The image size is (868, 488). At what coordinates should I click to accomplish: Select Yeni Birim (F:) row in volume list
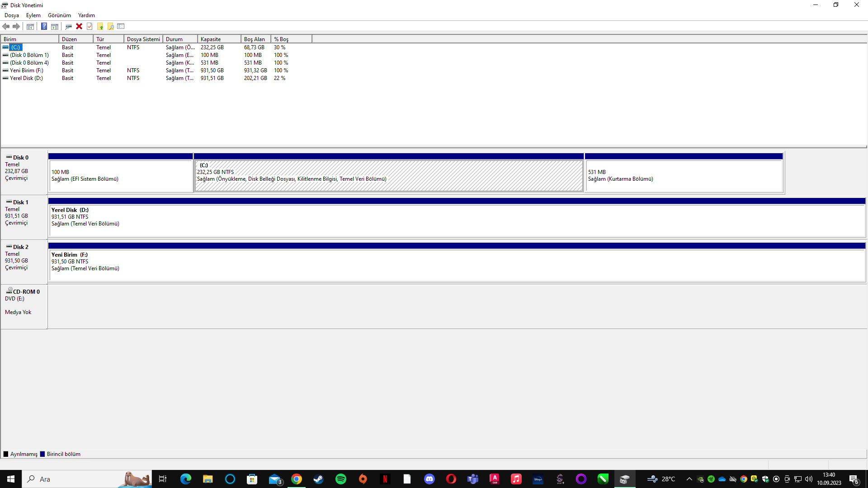(27, 70)
